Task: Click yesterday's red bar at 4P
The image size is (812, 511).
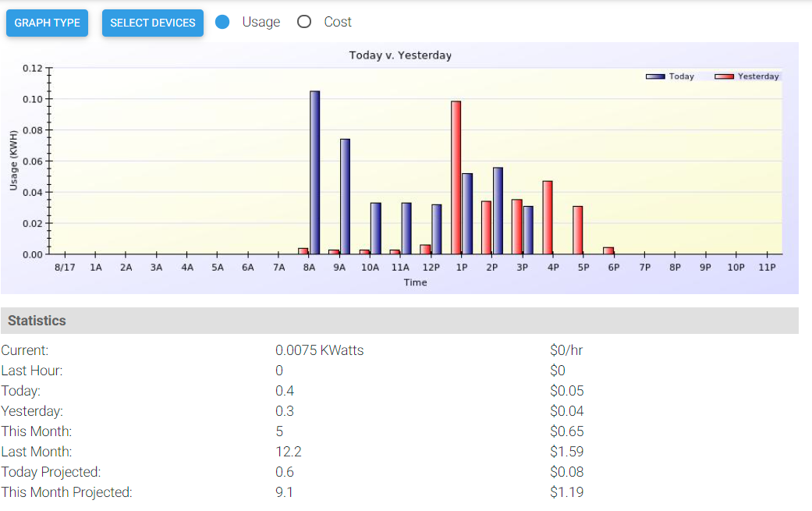Action: click(548, 217)
